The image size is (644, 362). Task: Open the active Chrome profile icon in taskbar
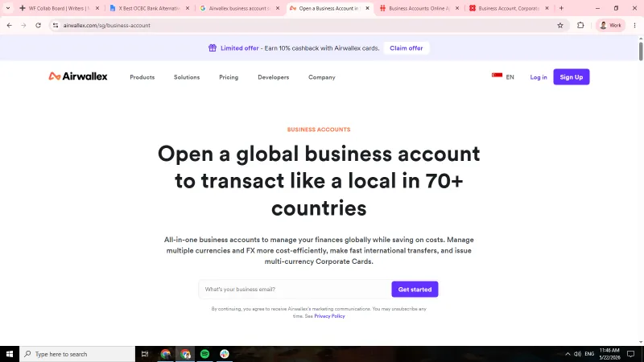pyautogui.click(x=185, y=354)
